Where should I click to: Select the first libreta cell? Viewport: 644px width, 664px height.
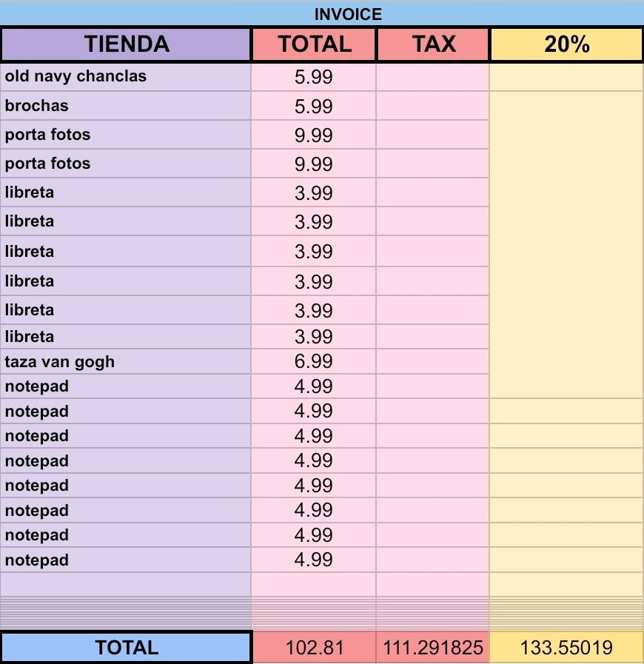point(126,192)
